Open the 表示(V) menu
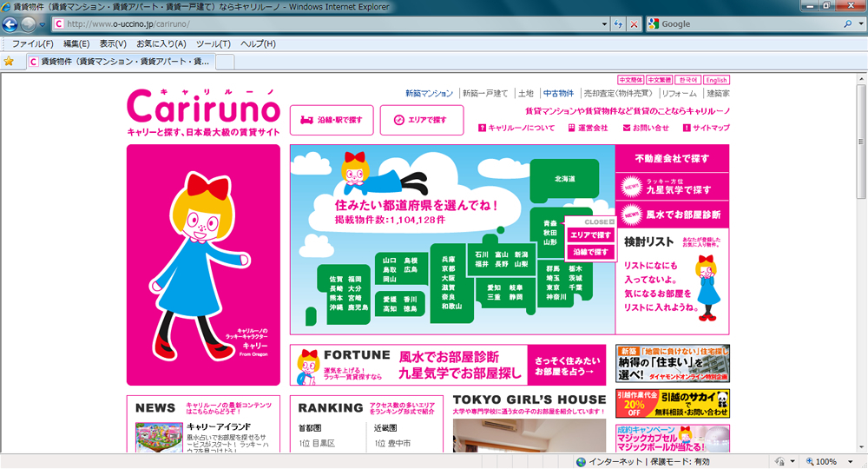 coord(113,43)
